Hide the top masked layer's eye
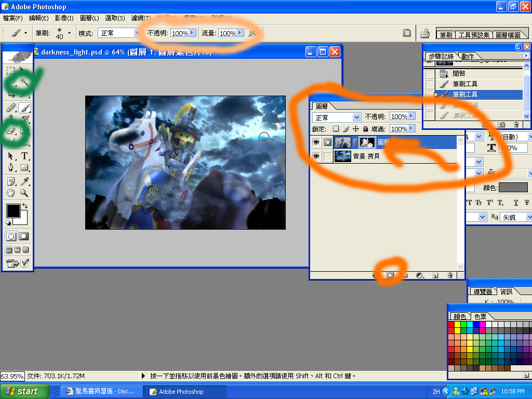The image size is (532, 399). (x=316, y=142)
